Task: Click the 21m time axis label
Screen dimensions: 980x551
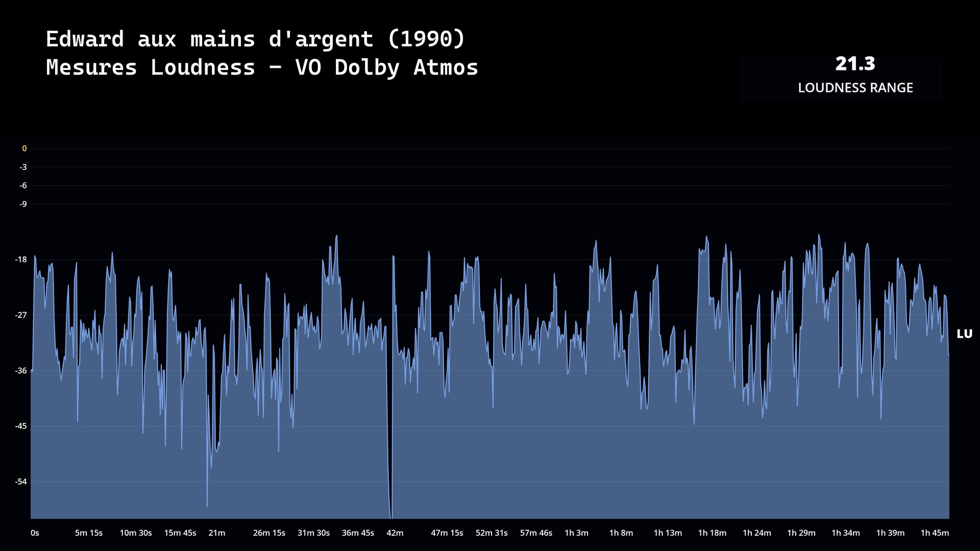Action: click(216, 533)
